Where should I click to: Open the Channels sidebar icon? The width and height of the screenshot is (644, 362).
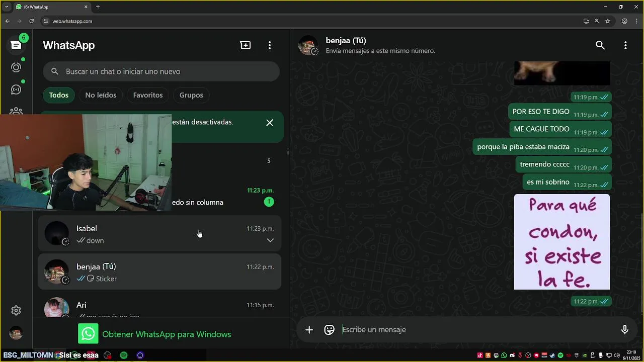tap(16, 89)
